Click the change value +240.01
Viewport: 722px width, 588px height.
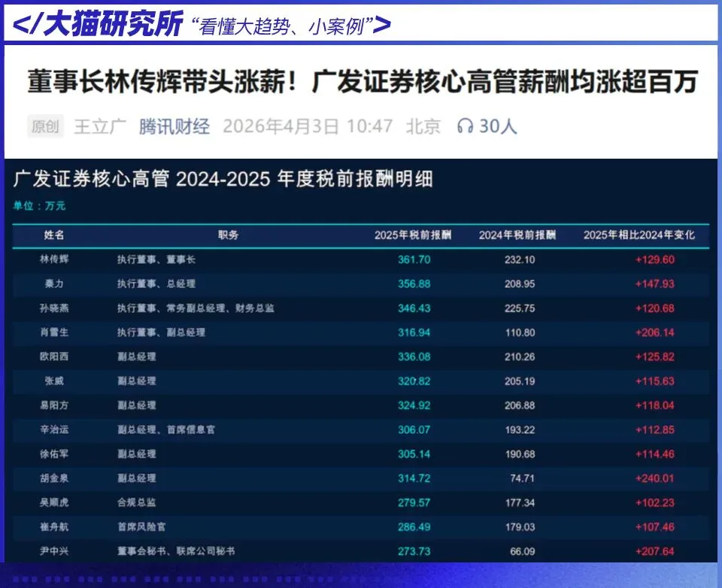coord(655,479)
